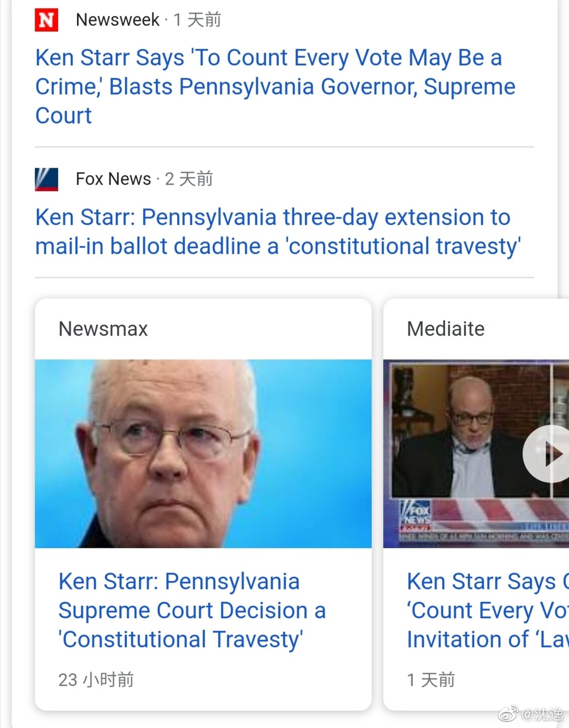Click the '1 天前' time next to Newsweek

[197, 20]
